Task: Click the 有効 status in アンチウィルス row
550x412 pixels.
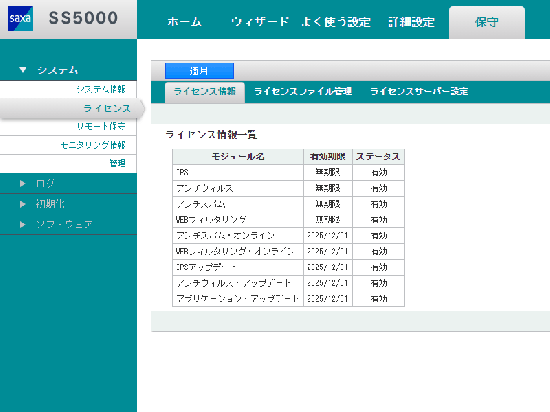Action: [379, 188]
